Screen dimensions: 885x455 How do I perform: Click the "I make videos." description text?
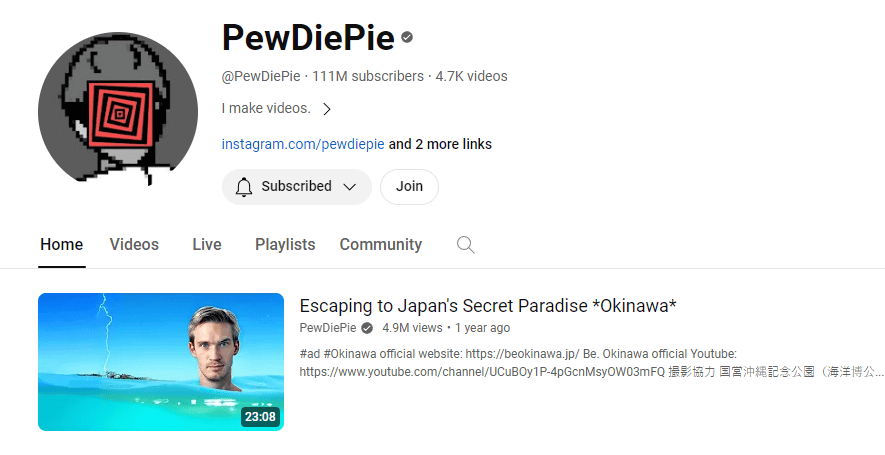click(266, 108)
